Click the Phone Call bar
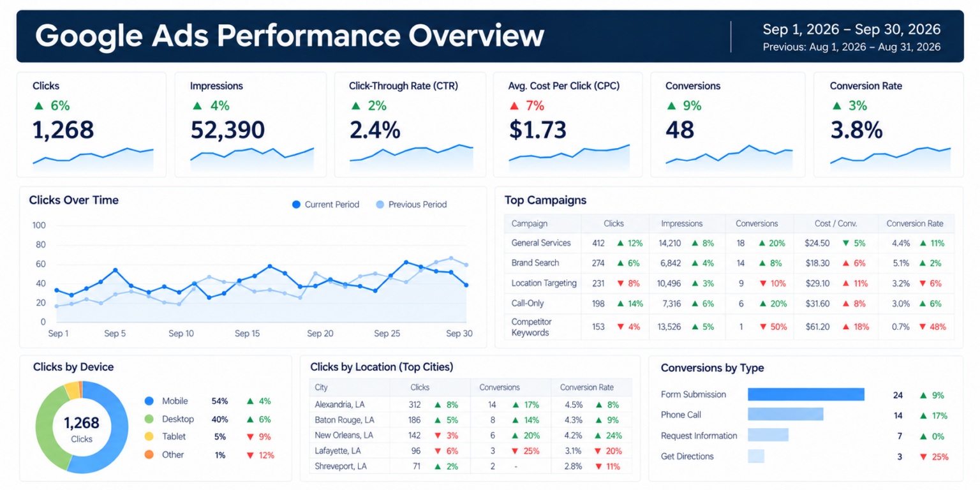Screen dimensions: 980x490 785,415
